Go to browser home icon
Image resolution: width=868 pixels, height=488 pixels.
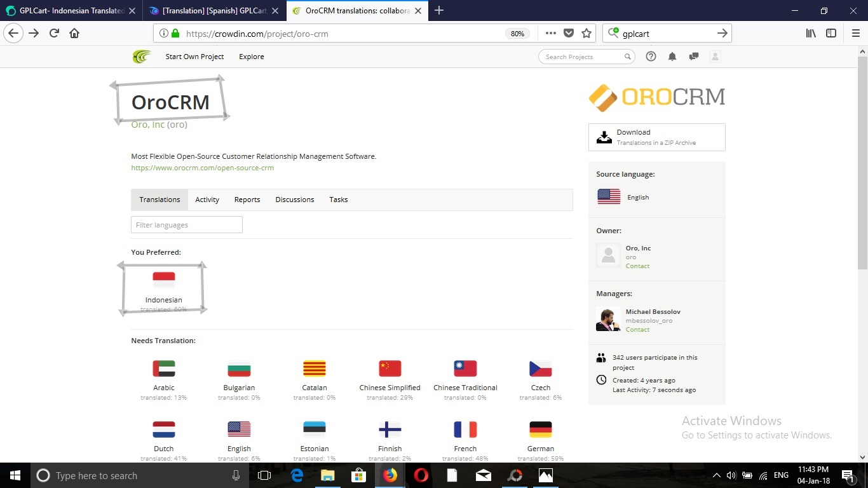(74, 33)
